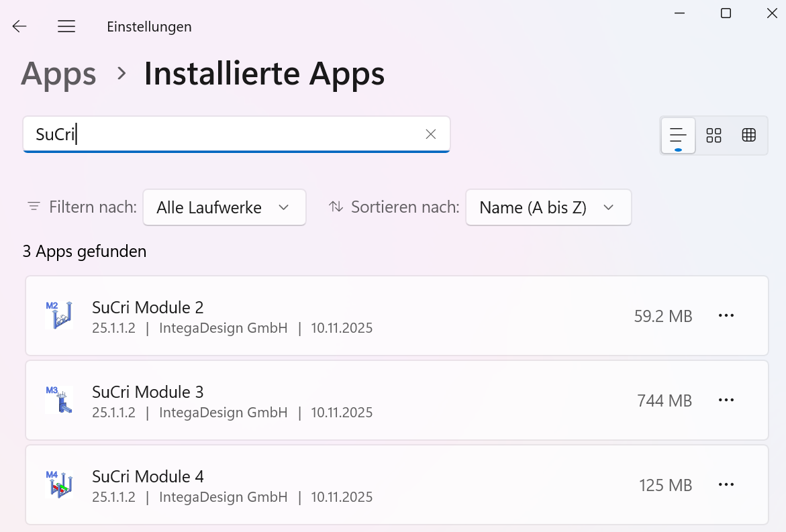786x532 pixels.
Task: Open the Alle Laufwerke filter dropdown
Action: (x=225, y=207)
